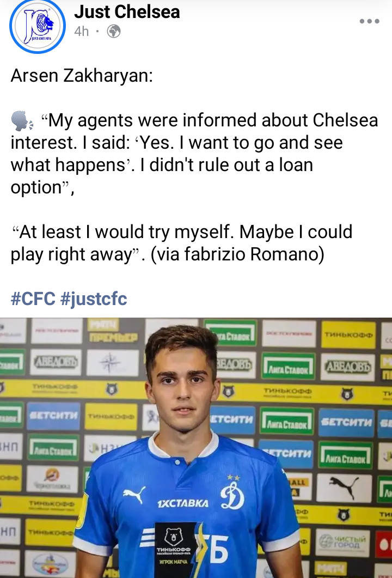Click the black Puma logo on the backdrop board
392x578 pixels.
[344, 488]
